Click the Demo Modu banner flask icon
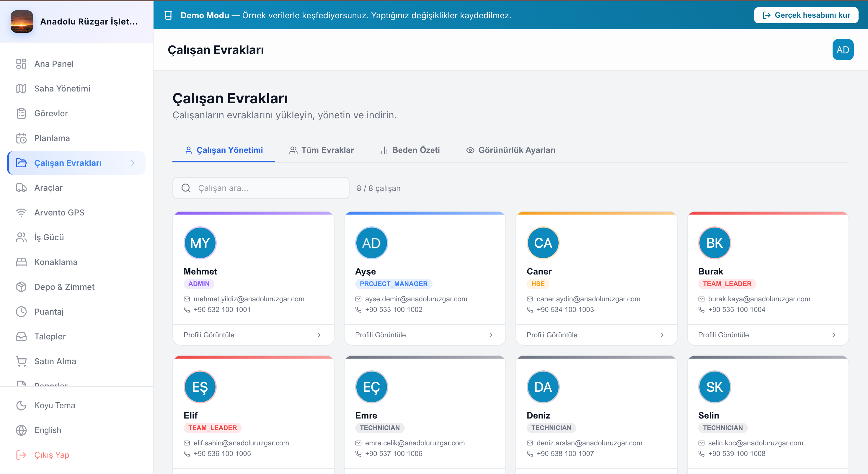This screenshot has width=868, height=474. (x=168, y=15)
